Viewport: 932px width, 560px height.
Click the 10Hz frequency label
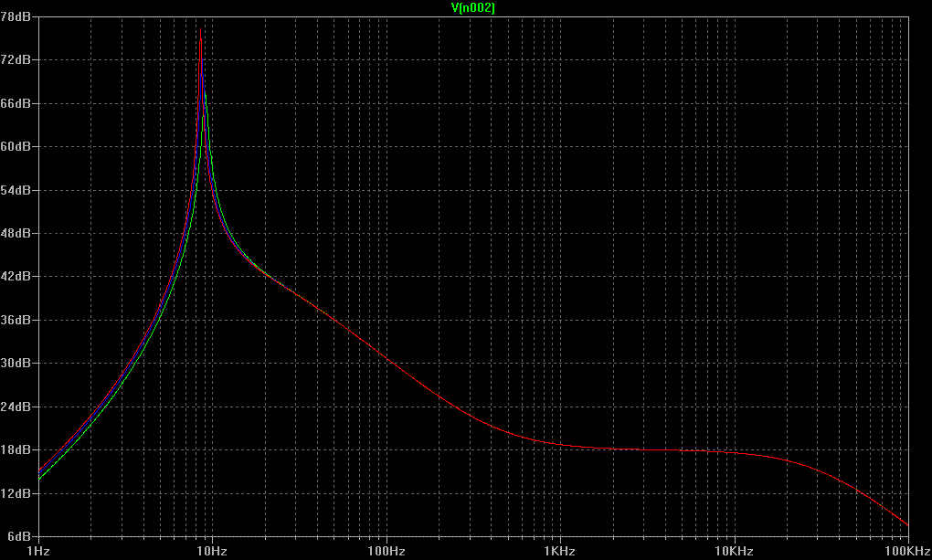click(x=212, y=551)
